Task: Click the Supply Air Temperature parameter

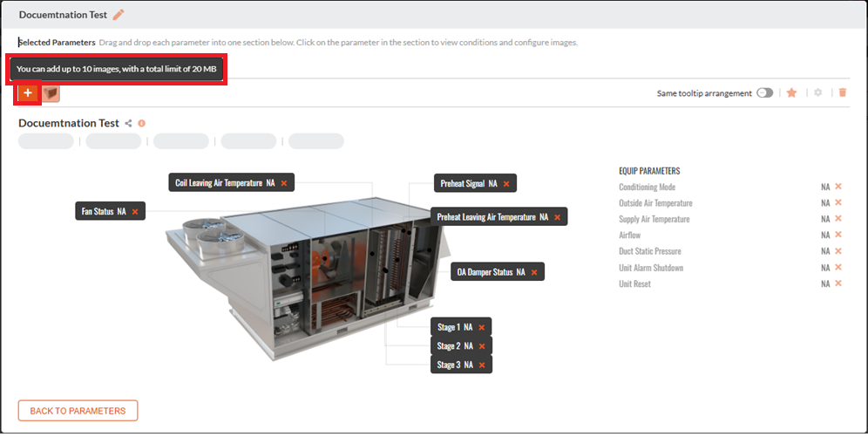Action: [x=654, y=219]
